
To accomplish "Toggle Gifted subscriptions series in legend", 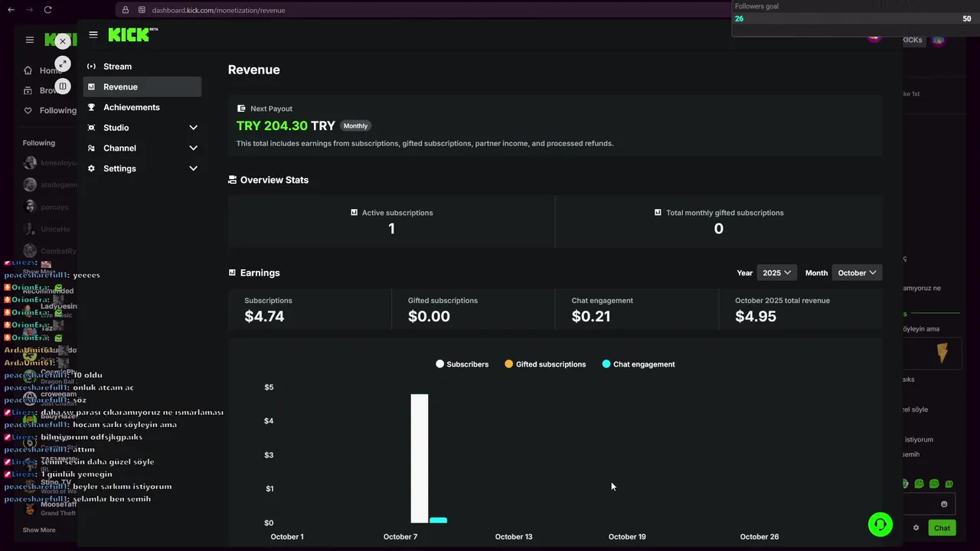I will pos(545,364).
